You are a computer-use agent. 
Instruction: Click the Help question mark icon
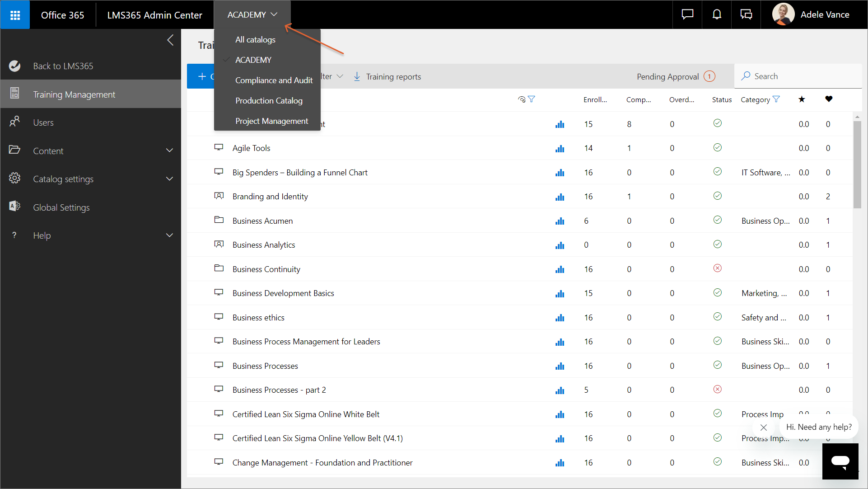point(14,235)
